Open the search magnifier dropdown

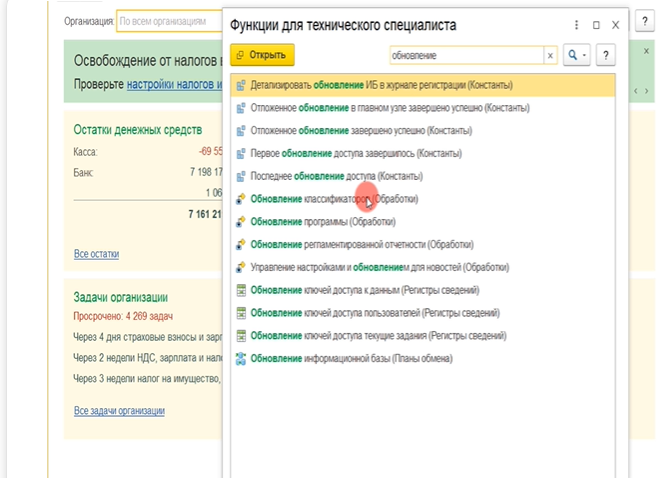click(578, 56)
